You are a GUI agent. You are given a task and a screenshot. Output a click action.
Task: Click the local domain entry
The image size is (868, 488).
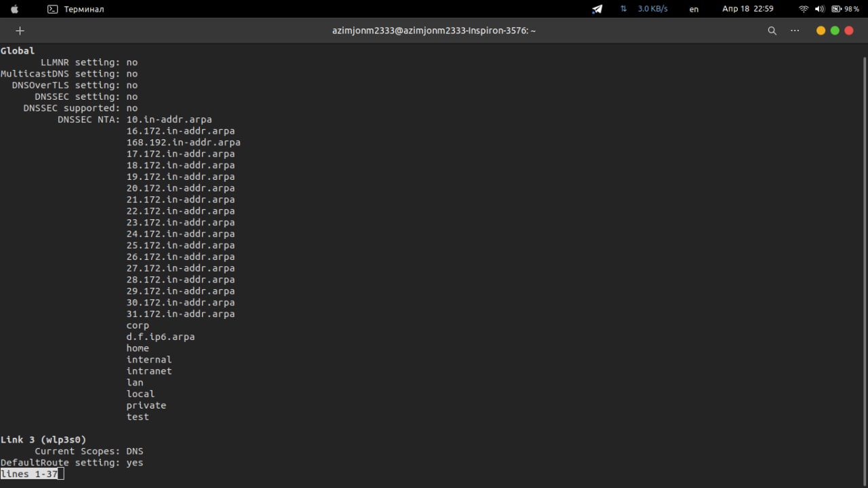[x=140, y=394]
